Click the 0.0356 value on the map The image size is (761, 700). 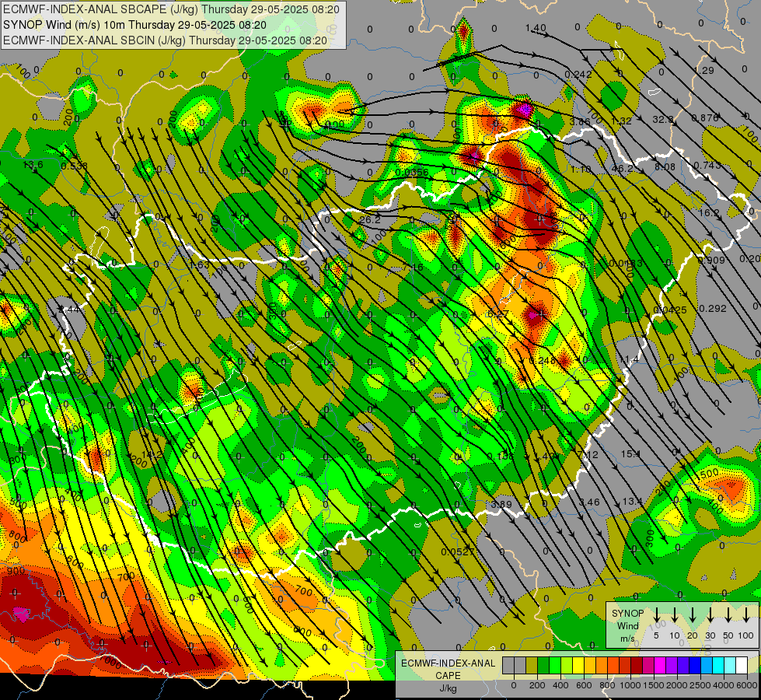tap(412, 173)
